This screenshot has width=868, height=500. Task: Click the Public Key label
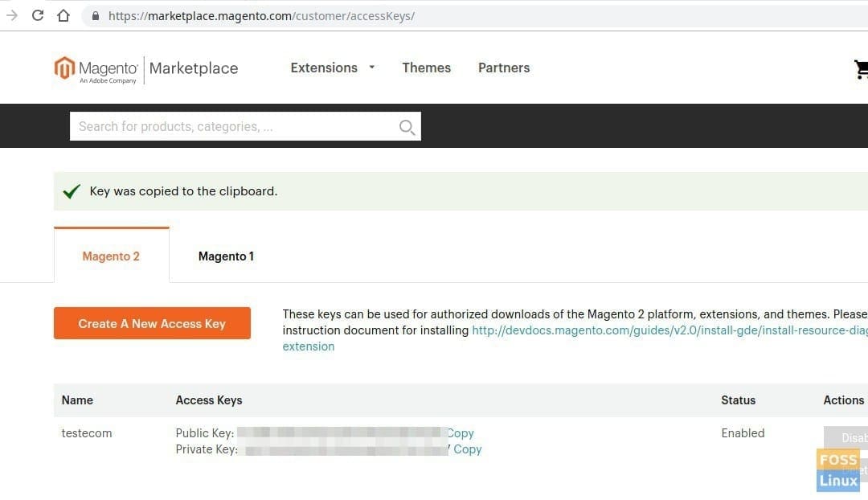[205, 433]
